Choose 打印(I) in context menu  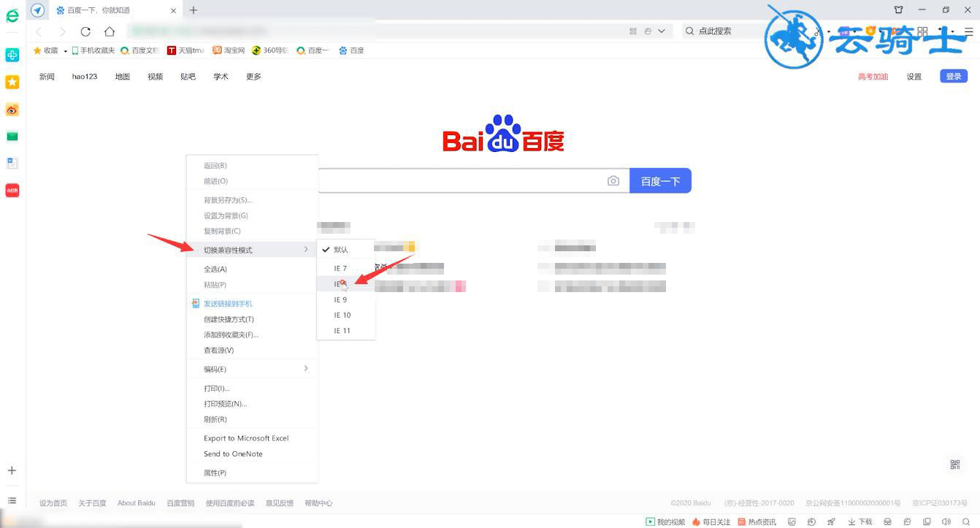pos(252,389)
